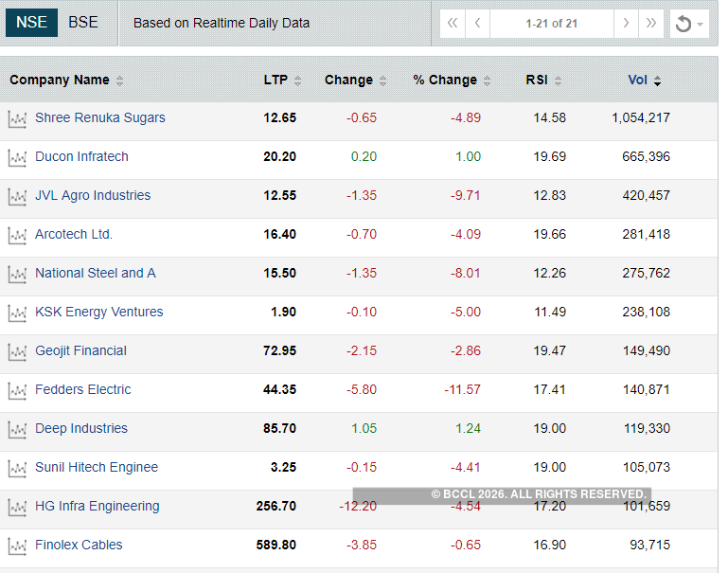The height and width of the screenshot is (573, 728).
Task: Open JVL Agro Industries company link
Action: (x=93, y=195)
